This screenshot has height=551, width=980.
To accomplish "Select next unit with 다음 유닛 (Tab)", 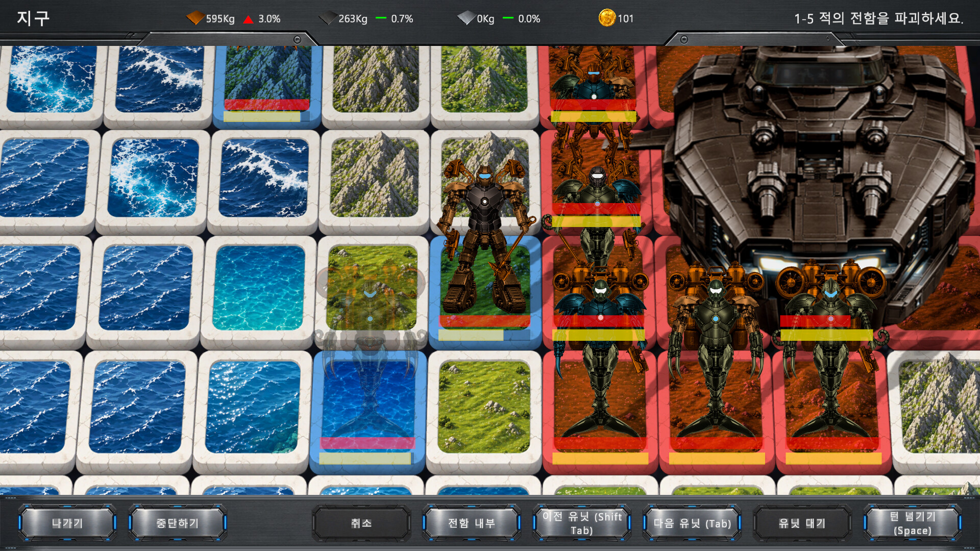I will coord(692,523).
